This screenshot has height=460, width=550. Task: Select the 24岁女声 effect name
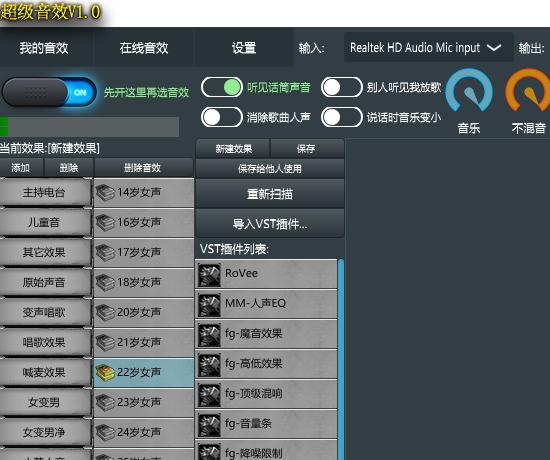139,432
